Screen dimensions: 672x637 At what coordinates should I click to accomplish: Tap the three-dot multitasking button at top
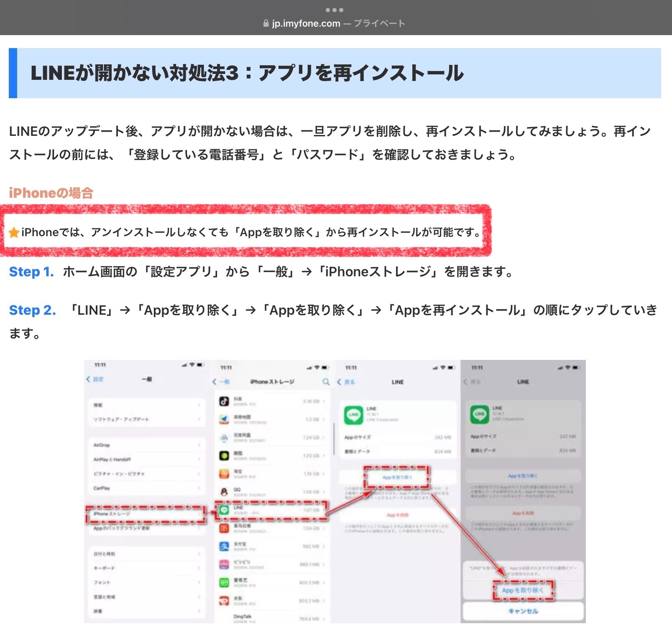point(335,10)
